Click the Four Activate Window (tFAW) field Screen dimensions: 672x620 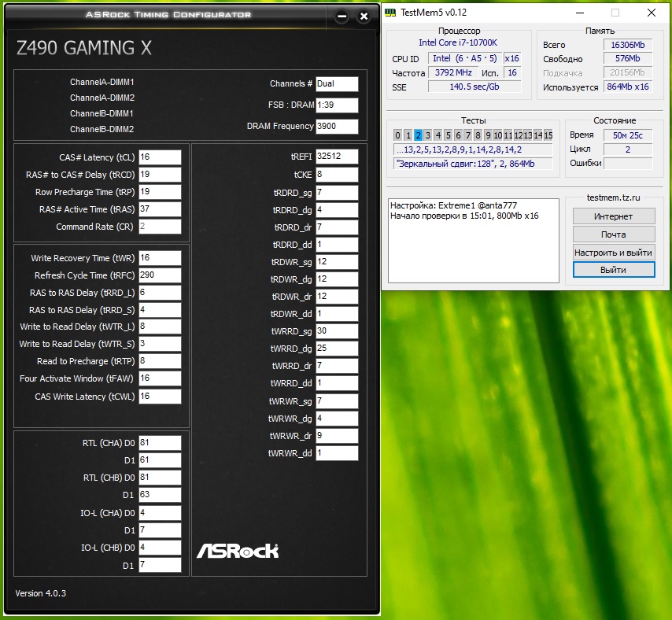tap(160, 378)
